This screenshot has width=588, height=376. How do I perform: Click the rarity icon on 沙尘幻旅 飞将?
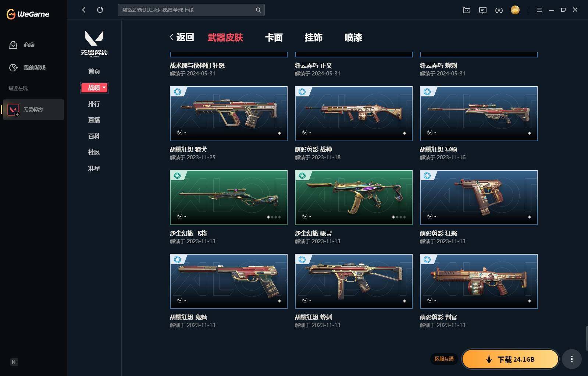tap(178, 175)
